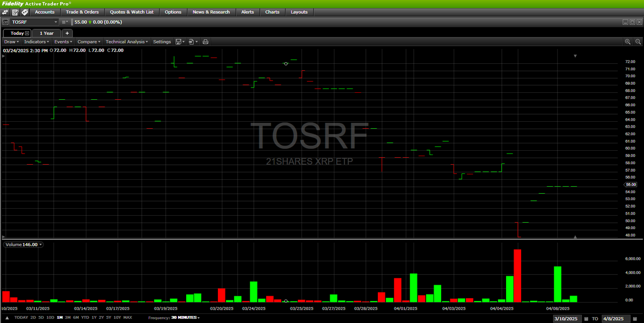Select the 10Y timeframe
This screenshot has height=323, width=644.
118,318
